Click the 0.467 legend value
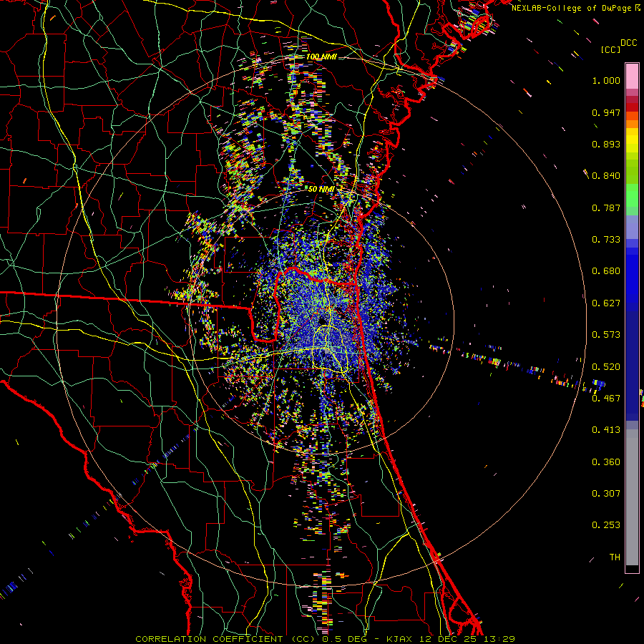Image resolution: width=644 pixels, height=644 pixels. click(x=606, y=399)
